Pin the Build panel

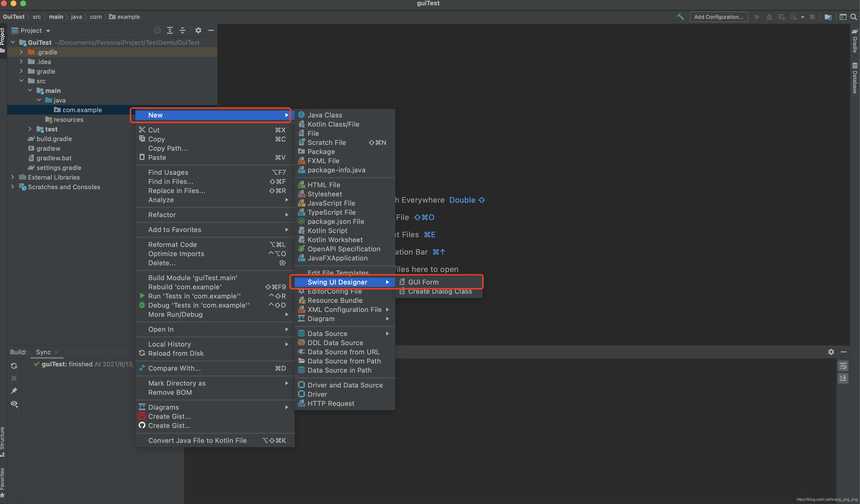(x=14, y=390)
